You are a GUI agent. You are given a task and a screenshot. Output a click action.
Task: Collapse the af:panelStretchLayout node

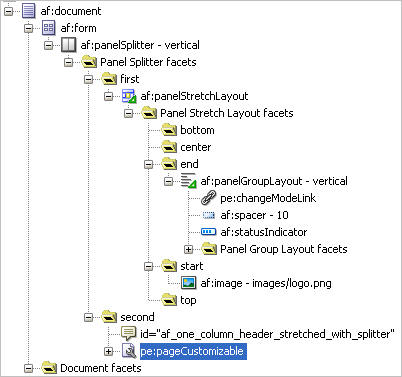[x=109, y=96]
